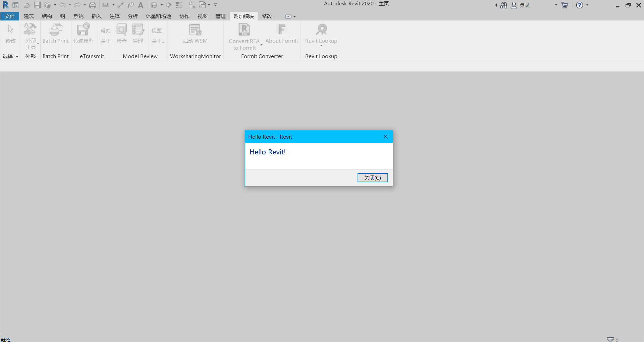Screen dimensions: 644x342
Task: Click the Print icon in quick access toolbar
Action: tap(93, 5)
